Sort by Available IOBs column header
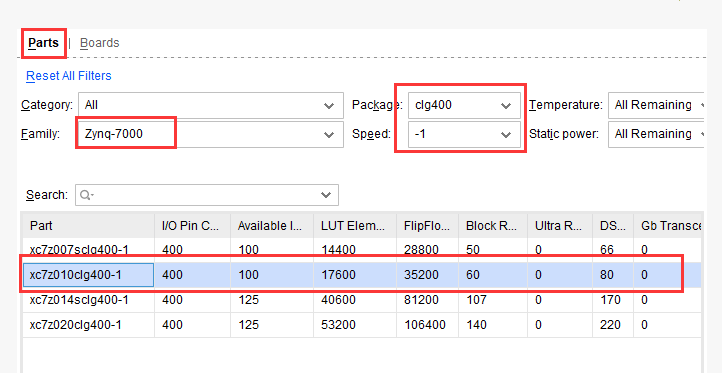 point(272,226)
